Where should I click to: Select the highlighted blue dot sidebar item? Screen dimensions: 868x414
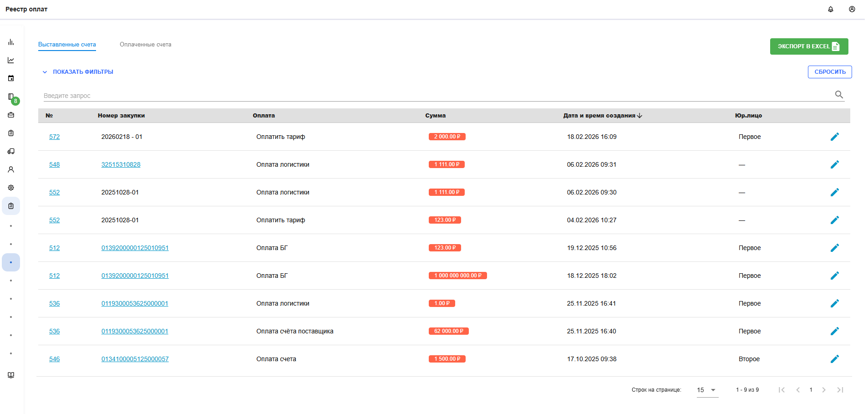click(11, 262)
